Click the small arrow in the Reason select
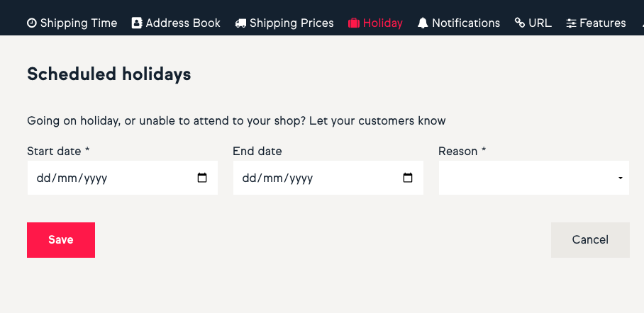The width and height of the screenshot is (644, 313). [620, 178]
